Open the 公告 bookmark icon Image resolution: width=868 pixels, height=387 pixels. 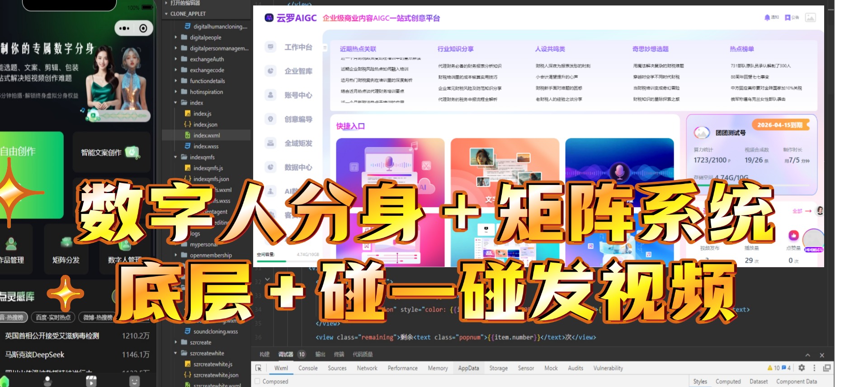point(788,18)
